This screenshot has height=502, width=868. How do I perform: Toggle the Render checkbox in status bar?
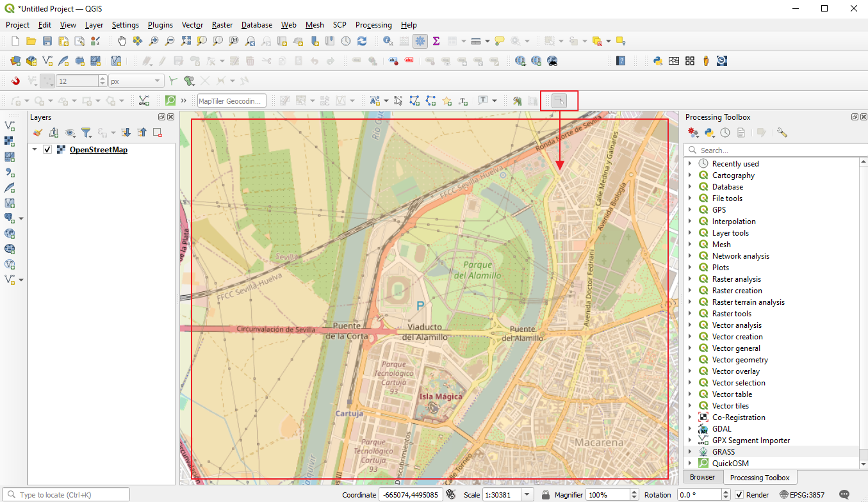(x=739, y=495)
